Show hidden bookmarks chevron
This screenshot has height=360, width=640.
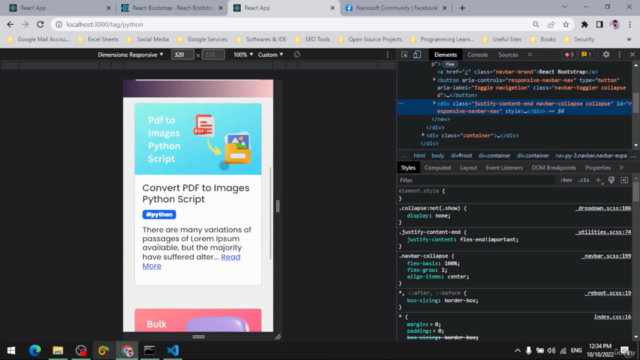pyautogui.click(x=629, y=39)
